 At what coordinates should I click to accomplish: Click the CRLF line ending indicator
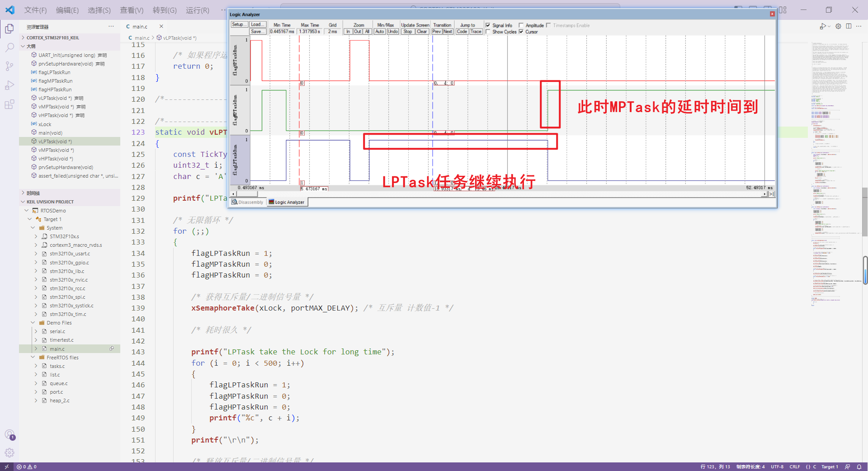coord(795,466)
